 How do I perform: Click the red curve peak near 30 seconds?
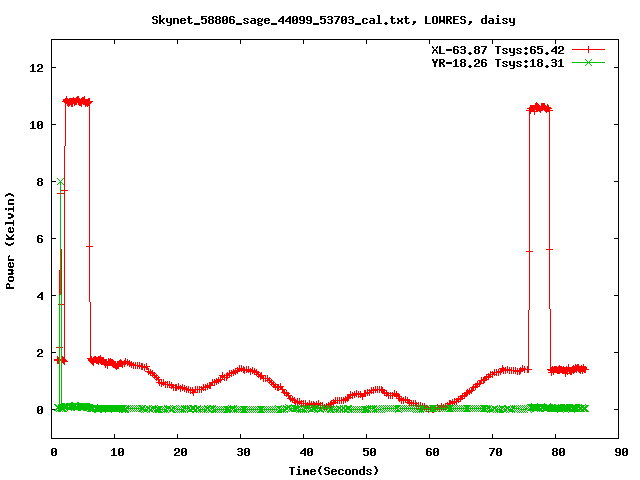(x=243, y=369)
